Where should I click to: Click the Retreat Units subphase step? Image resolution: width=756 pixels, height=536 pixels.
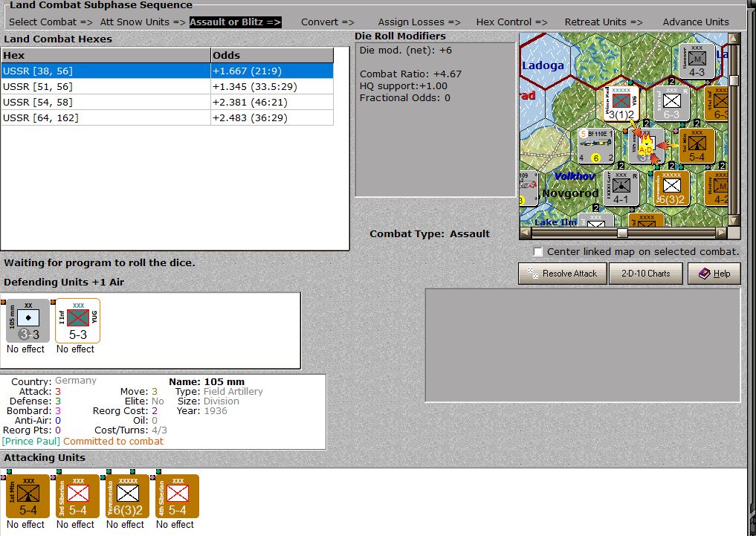point(604,22)
